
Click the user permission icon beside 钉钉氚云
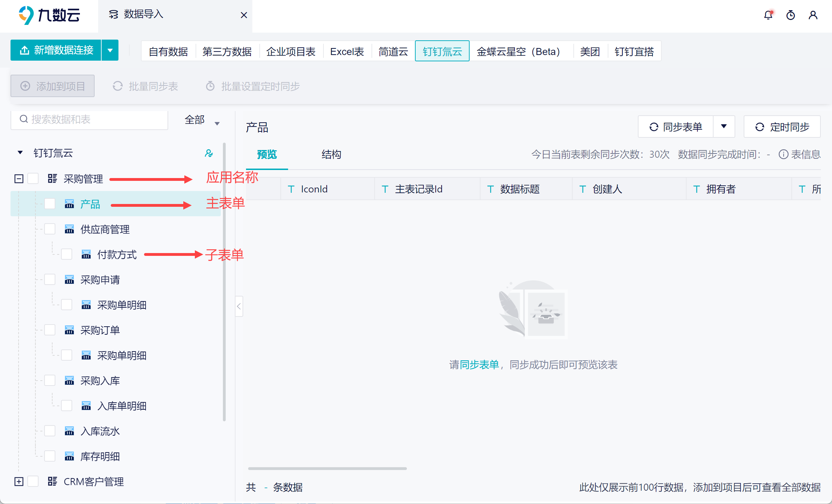click(x=209, y=153)
